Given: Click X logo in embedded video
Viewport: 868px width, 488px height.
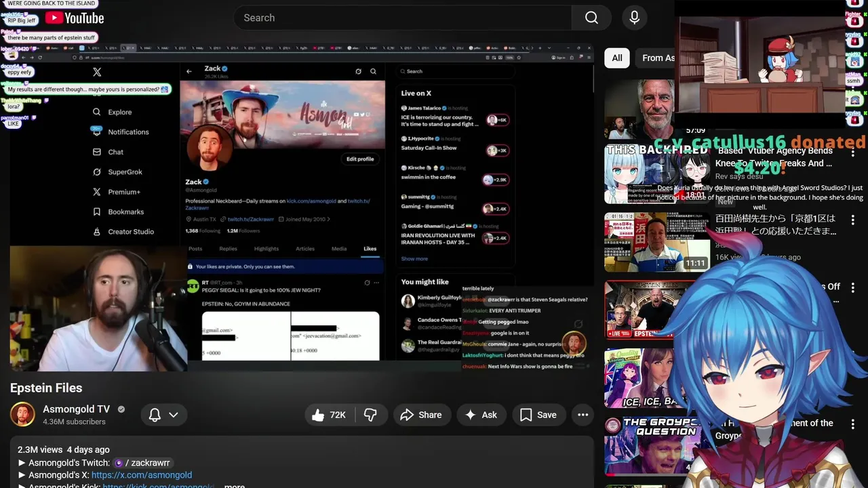Looking at the screenshot, I should click(x=97, y=72).
